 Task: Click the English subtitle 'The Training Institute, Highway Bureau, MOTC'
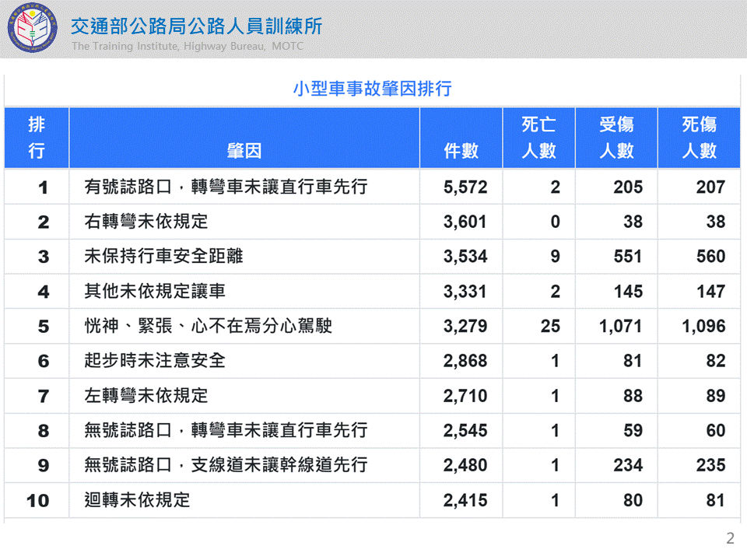click(188, 47)
